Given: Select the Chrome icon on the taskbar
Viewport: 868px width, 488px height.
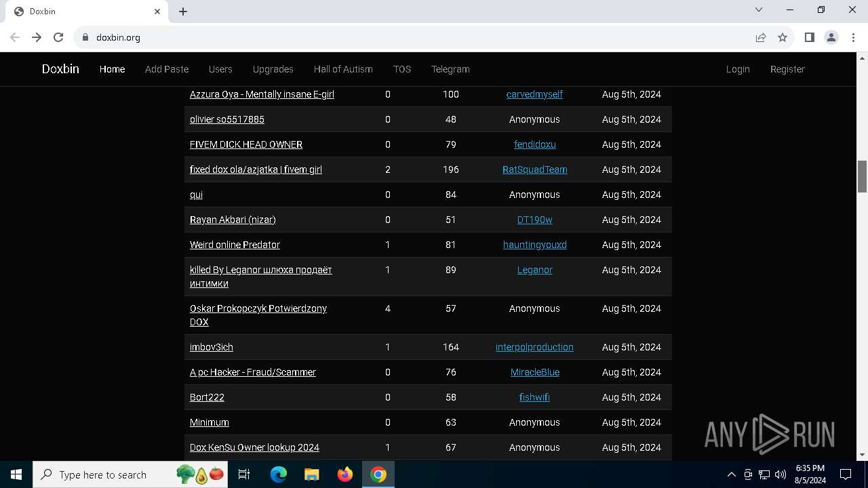Looking at the screenshot, I should click(x=378, y=474).
